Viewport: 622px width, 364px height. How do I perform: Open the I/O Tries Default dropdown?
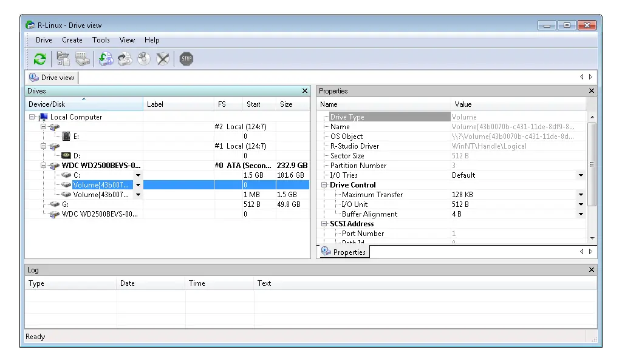click(x=581, y=175)
